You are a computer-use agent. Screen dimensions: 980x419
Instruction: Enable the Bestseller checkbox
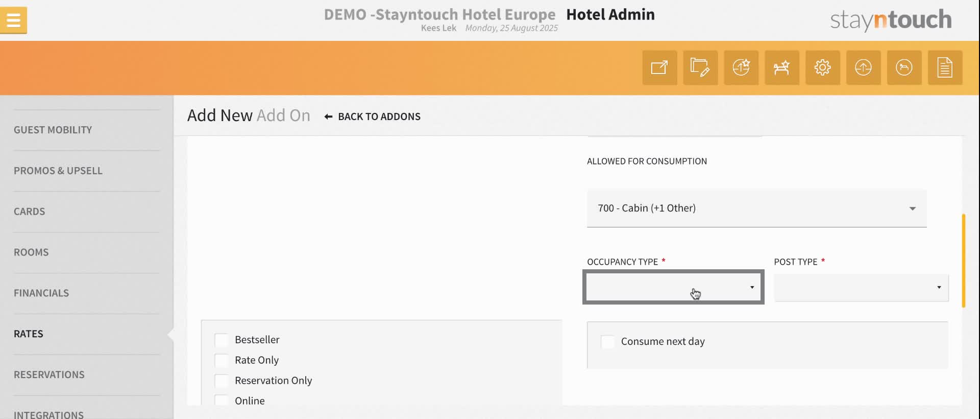tap(222, 340)
